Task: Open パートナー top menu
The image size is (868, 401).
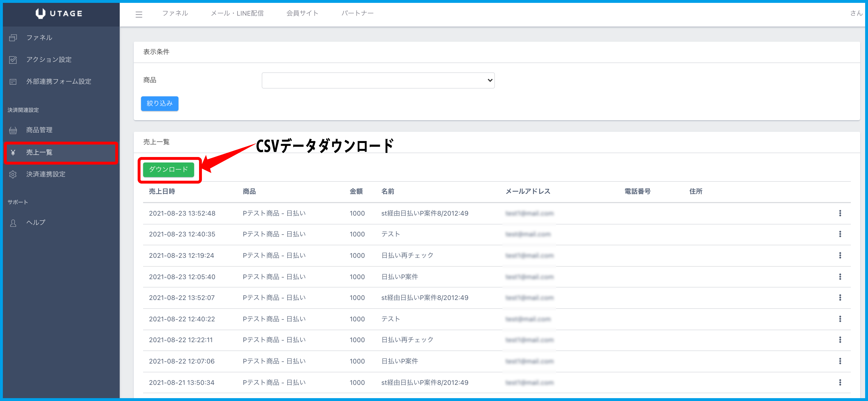Action: click(x=357, y=14)
